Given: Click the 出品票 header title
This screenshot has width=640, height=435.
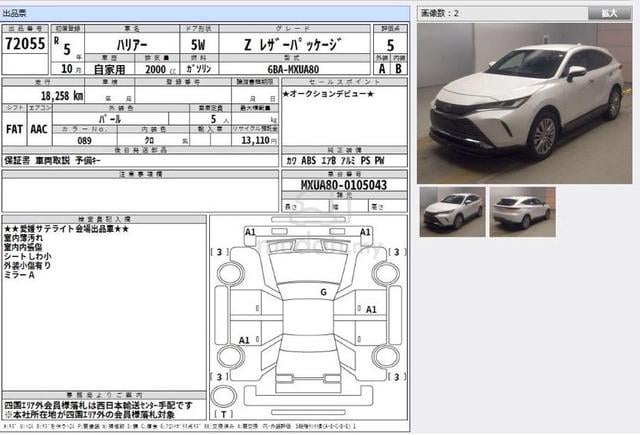Looking at the screenshot, I should point(14,13).
